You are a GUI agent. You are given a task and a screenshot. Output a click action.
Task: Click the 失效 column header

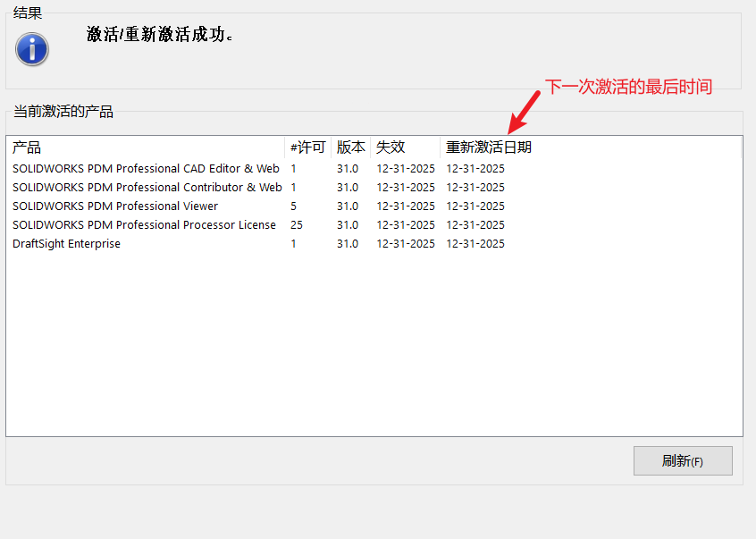click(388, 147)
